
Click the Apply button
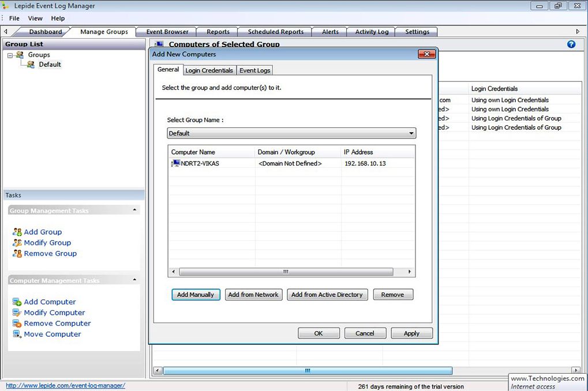click(x=411, y=333)
